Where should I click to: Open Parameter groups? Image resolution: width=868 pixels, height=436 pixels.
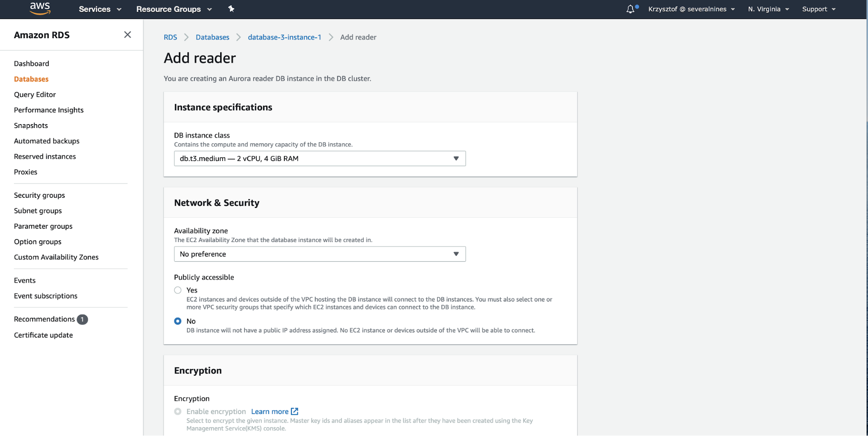pyautogui.click(x=43, y=226)
